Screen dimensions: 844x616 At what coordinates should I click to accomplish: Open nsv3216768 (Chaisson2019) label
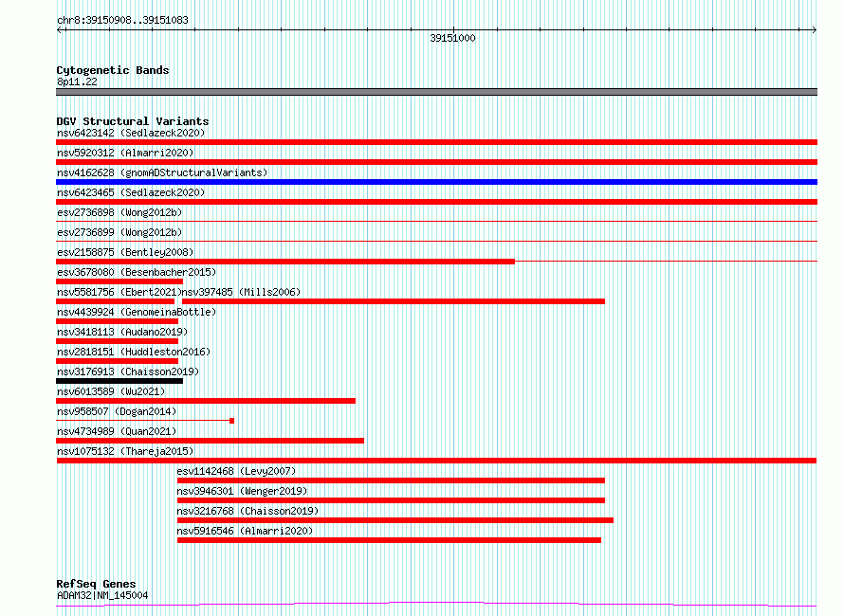(248, 511)
